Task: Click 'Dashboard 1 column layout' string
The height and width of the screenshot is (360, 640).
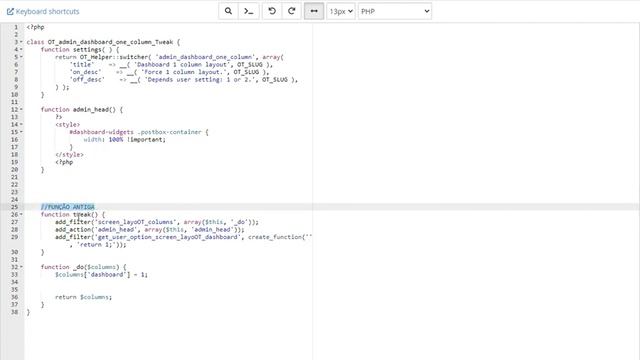Action: [x=181, y=64]
